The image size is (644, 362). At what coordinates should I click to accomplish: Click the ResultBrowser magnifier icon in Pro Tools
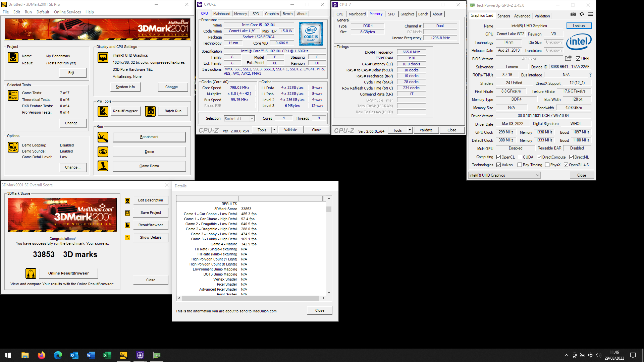click(x=103, y=111)
